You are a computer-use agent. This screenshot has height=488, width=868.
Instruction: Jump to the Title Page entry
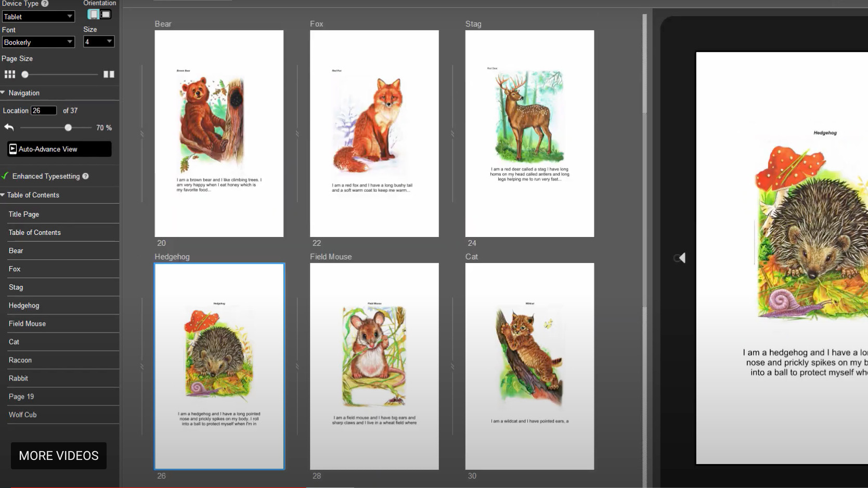pyautogui.click(x=23, y=214)
